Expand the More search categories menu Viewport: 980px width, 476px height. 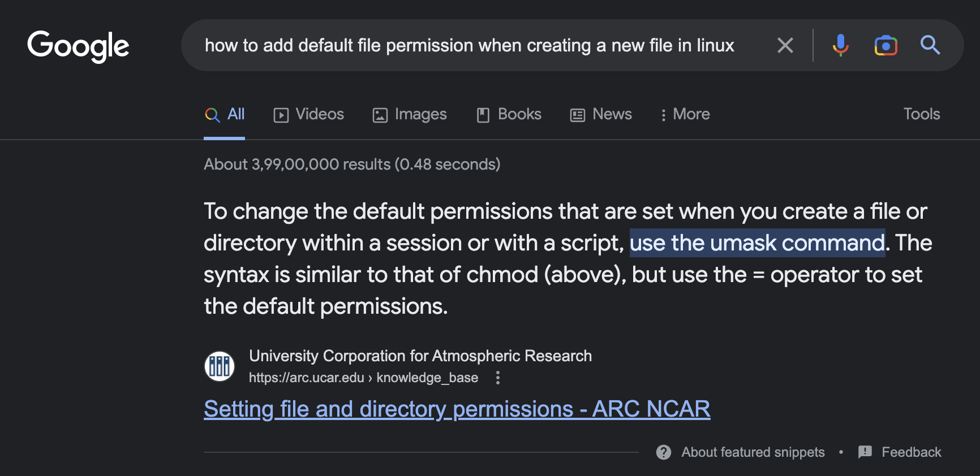point(685,114)
